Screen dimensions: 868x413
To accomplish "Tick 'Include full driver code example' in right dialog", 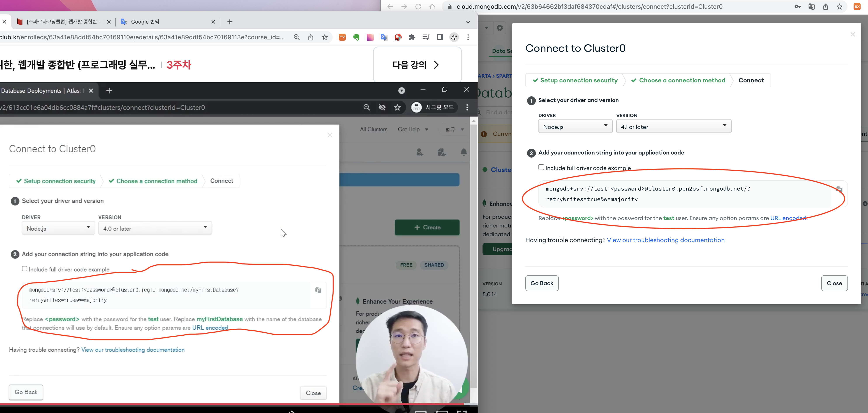I will coord(541,167).
